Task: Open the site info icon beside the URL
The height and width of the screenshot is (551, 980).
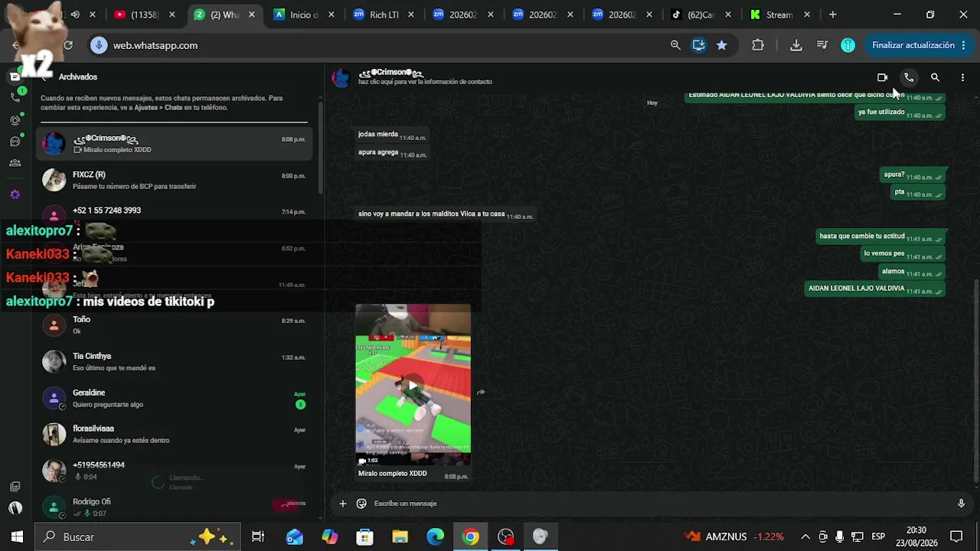Action: (98, 45)
